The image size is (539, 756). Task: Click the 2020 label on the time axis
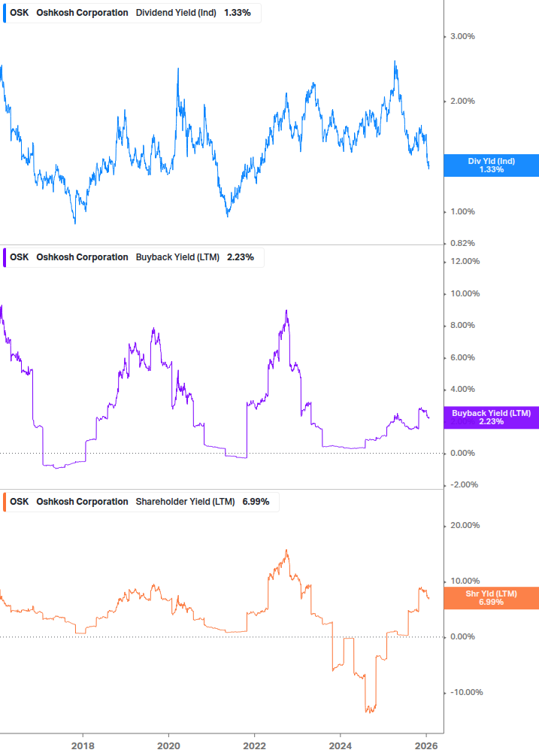[168, 746]
